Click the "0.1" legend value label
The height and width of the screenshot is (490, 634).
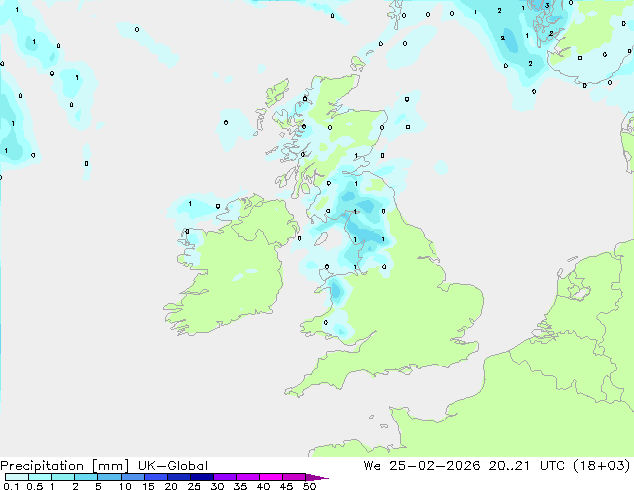[11, 486]
